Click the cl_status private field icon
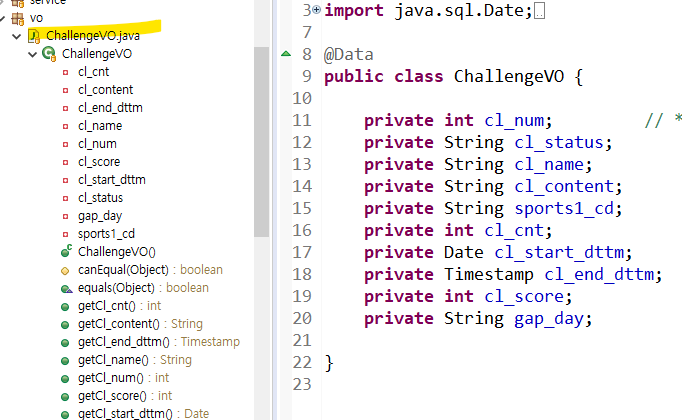The image size is (682, 420). click(65, 198)
